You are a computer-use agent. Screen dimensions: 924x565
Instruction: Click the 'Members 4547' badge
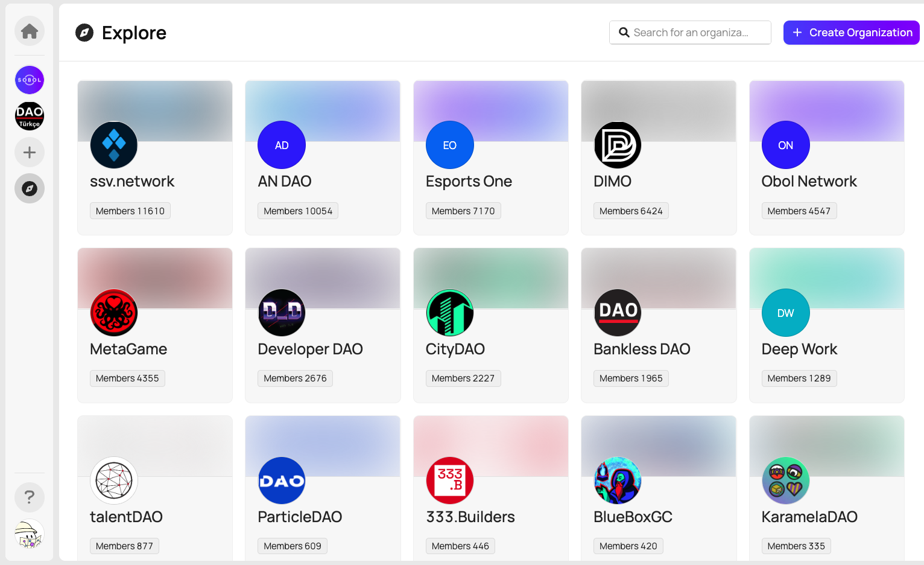coord(799,211)
